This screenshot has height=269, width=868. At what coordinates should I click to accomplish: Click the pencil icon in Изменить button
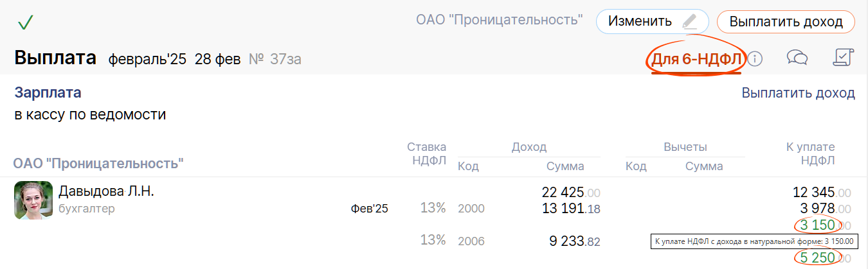point(690,21)
